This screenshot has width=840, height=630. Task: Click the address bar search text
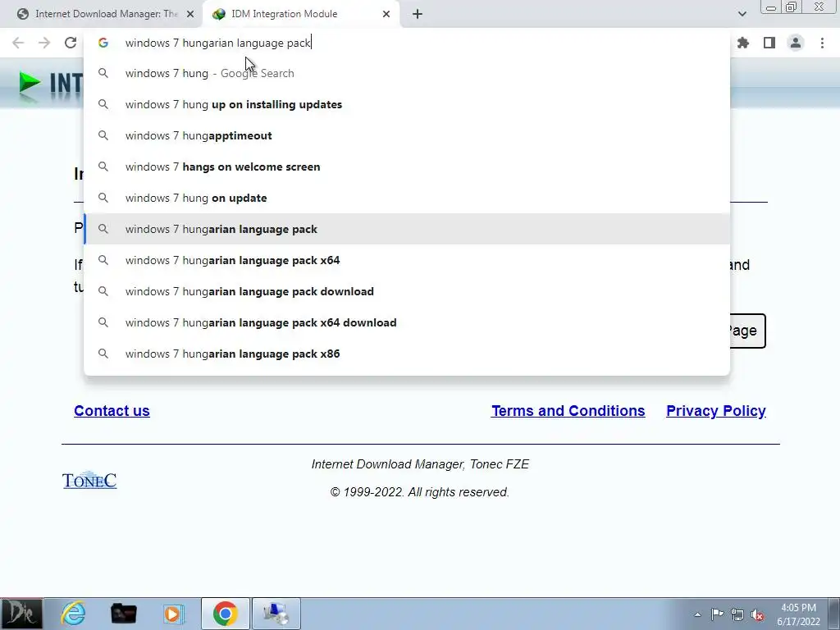218,43
